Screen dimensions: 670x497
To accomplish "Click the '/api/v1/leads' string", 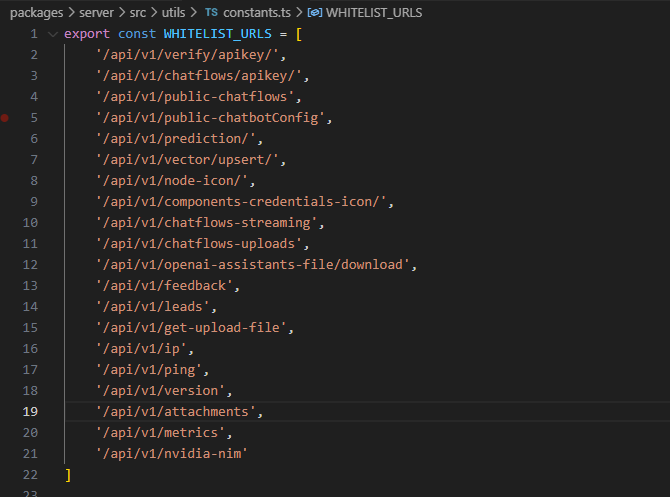I will (153, 306).
